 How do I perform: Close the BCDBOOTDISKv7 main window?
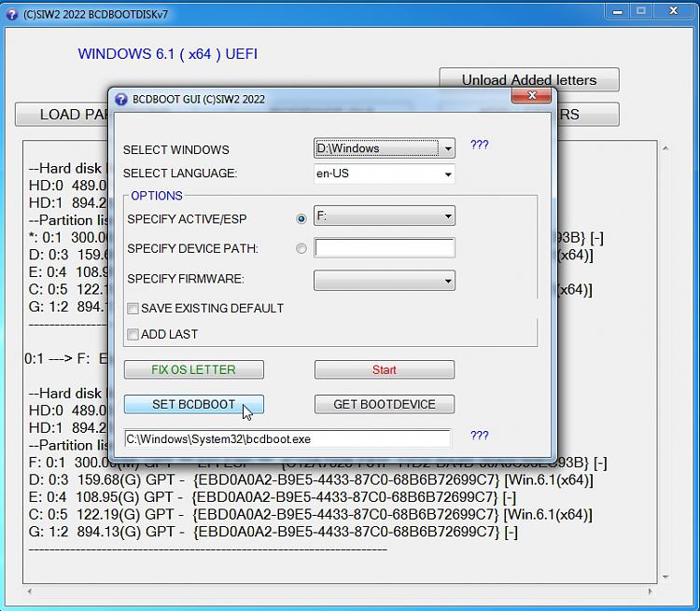pyautogui.click(x=674, y=11)
